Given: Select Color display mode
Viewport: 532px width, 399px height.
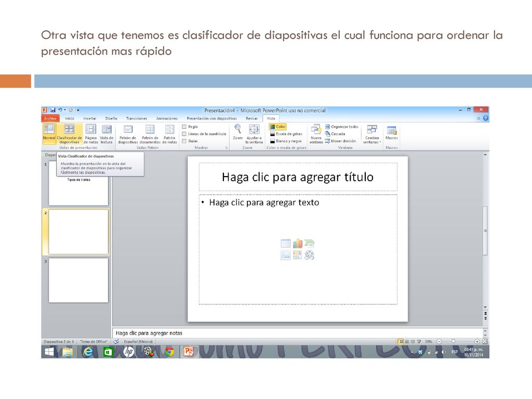Looking at the screenshot, I should [x=278, y=127].
